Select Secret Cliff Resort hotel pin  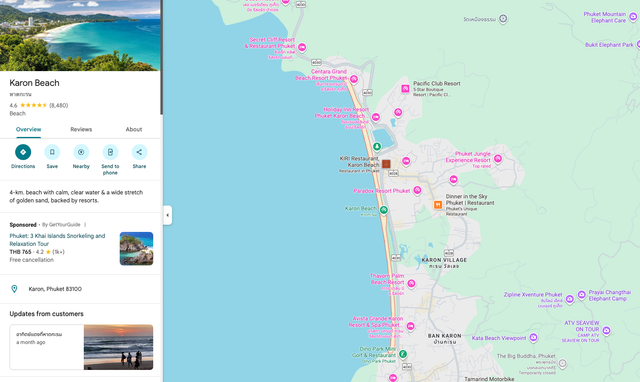pos(302,47)
